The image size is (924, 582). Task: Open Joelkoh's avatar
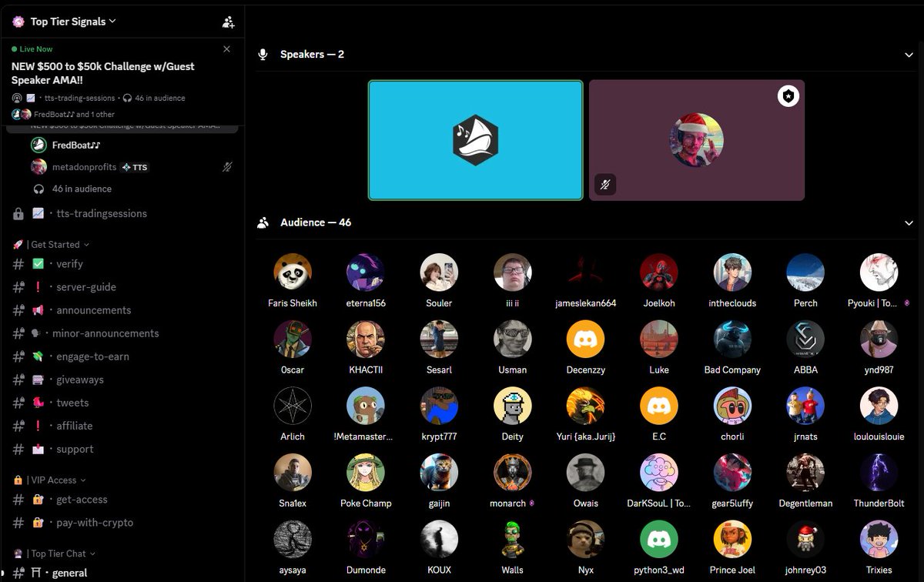659,273
